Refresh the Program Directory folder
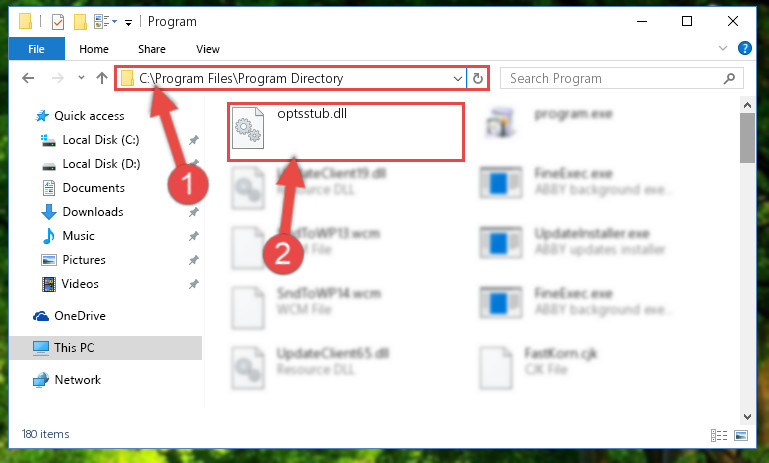The width and height of the screenshot is (769, 463). click(478, 78)
